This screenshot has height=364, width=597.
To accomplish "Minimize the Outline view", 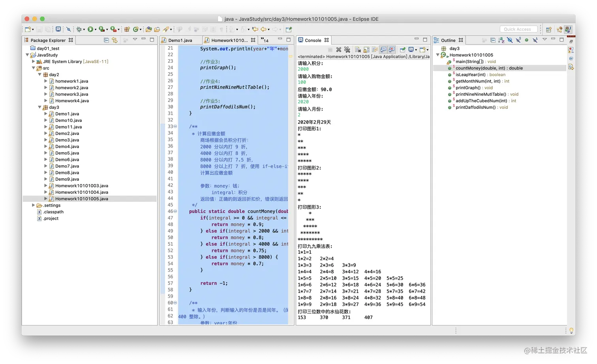I will click(553, 39).
